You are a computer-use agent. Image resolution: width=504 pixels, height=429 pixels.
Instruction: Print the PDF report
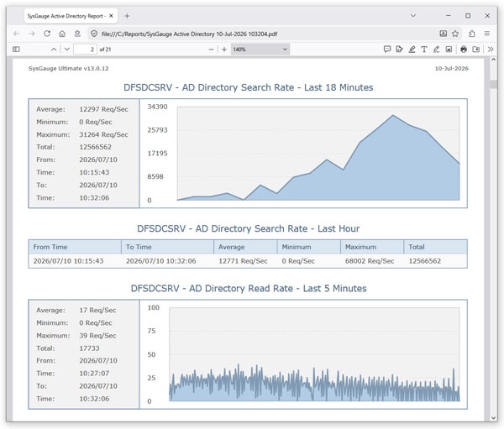coord(464,50)
